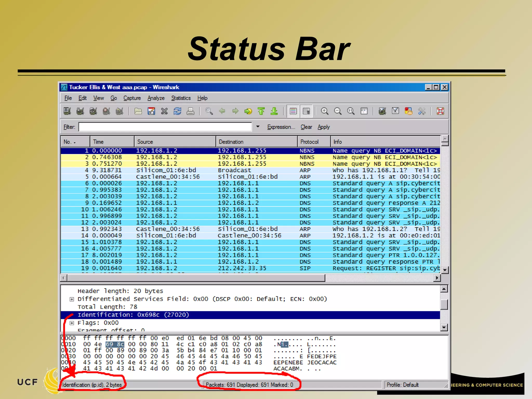
Task: Zoom out toolbar icon
Action: (x=338, y=111)
